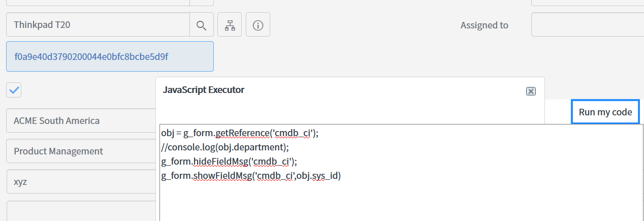Click the Product Management field
The image size is (644, 221).
(x=81, y=151)
